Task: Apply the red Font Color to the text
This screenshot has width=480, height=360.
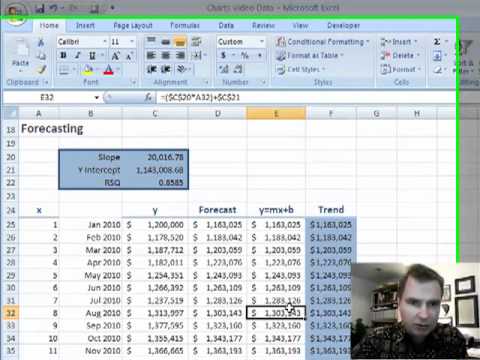Action: (x=108, y=70)
